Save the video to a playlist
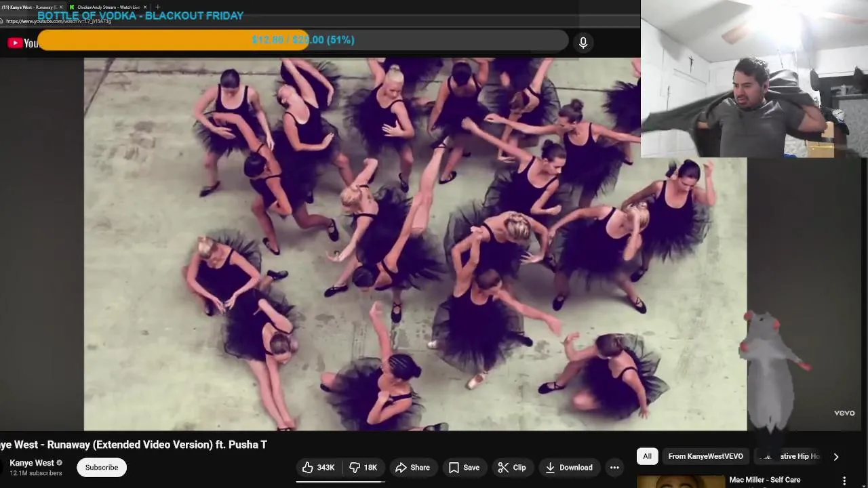The image size is (868, 488). (464, 468)
